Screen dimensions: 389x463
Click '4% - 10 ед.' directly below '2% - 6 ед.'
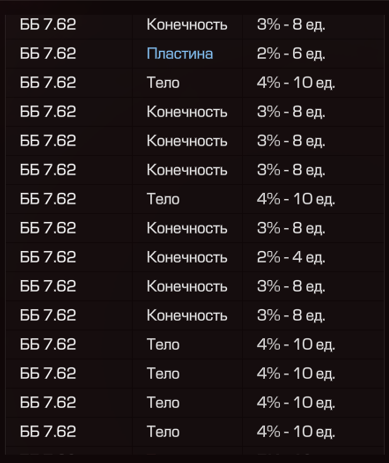pyautogui.click(x=296, y=83)
